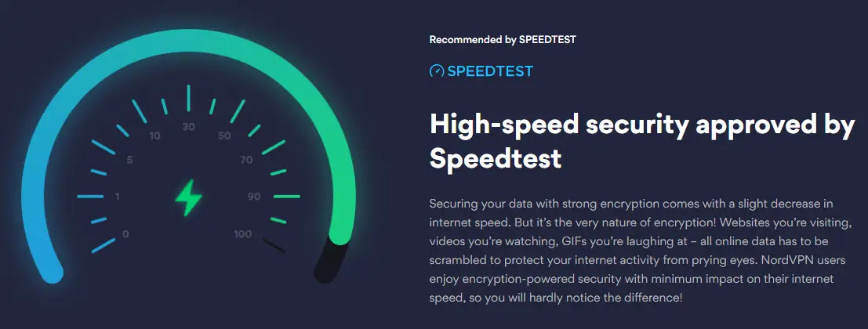868x329 pixels.
Task: Click the 0 mark on the speedometer
Action: [125, 234]
